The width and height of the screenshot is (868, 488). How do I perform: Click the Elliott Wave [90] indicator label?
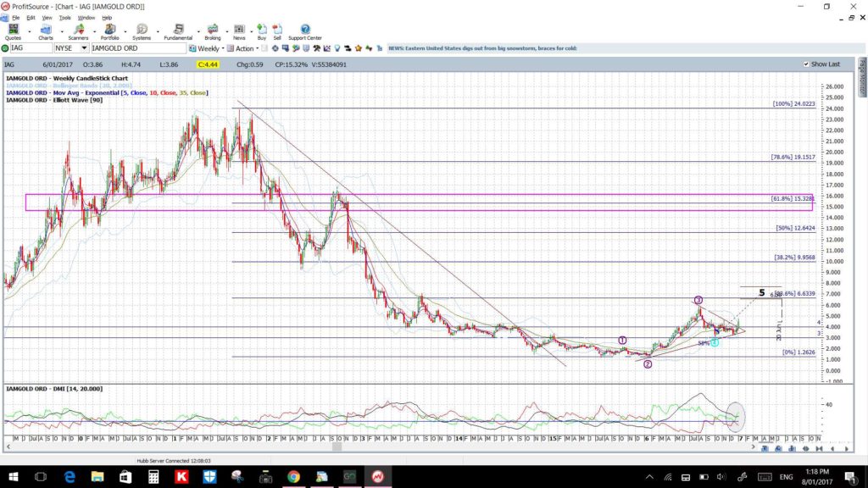point(54,100)
